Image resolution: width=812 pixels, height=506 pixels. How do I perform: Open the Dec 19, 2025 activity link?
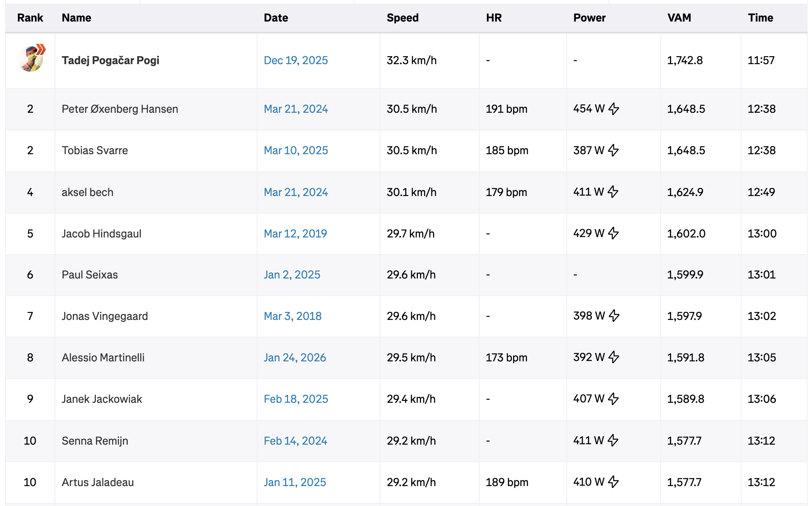296,60
